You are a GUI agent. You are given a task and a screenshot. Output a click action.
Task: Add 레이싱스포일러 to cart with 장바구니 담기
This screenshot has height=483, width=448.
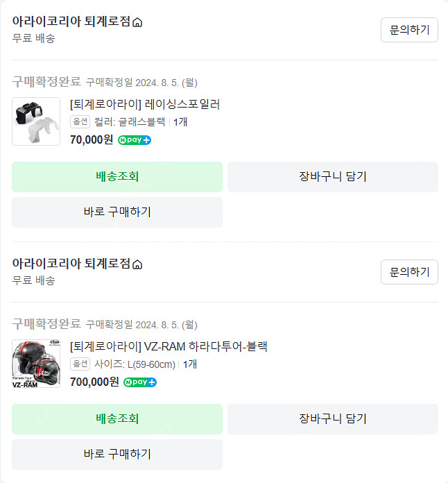(333, 176)
